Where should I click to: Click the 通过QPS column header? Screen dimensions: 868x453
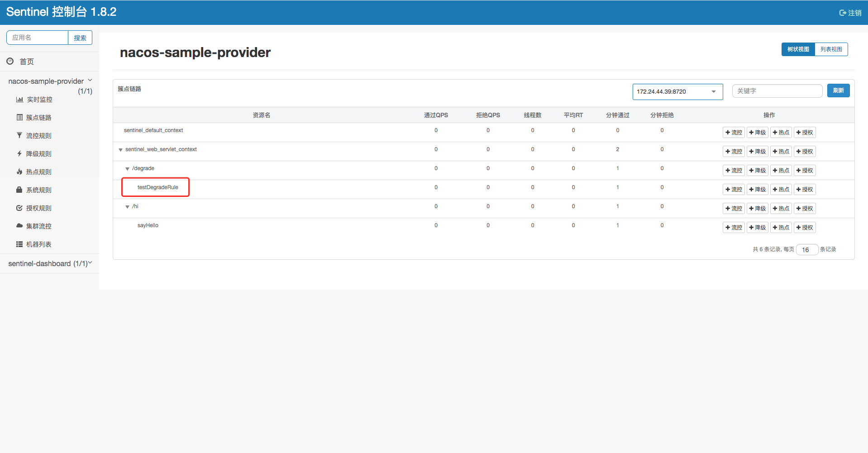click(x=436, y=115)
